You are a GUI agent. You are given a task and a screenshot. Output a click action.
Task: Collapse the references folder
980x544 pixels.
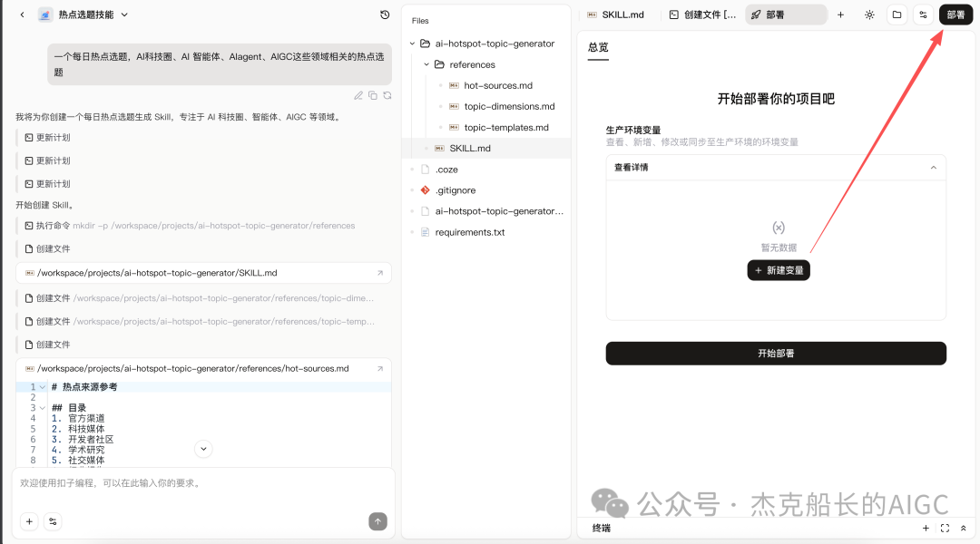[426, 64]
